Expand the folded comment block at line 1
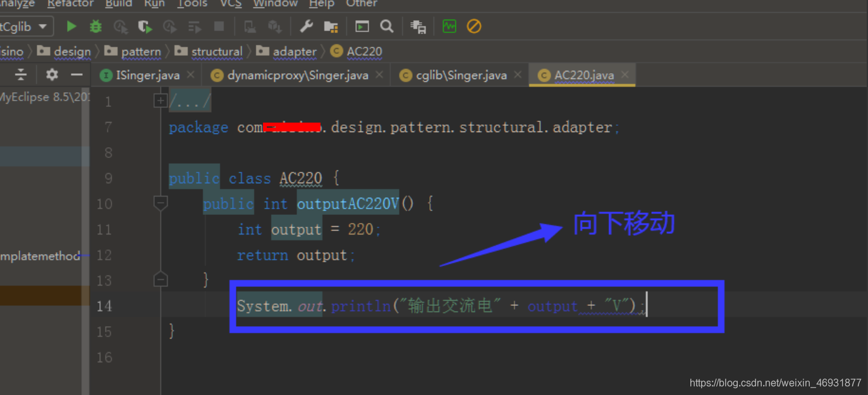Viewport: 868px width, 395px height. 161,100
